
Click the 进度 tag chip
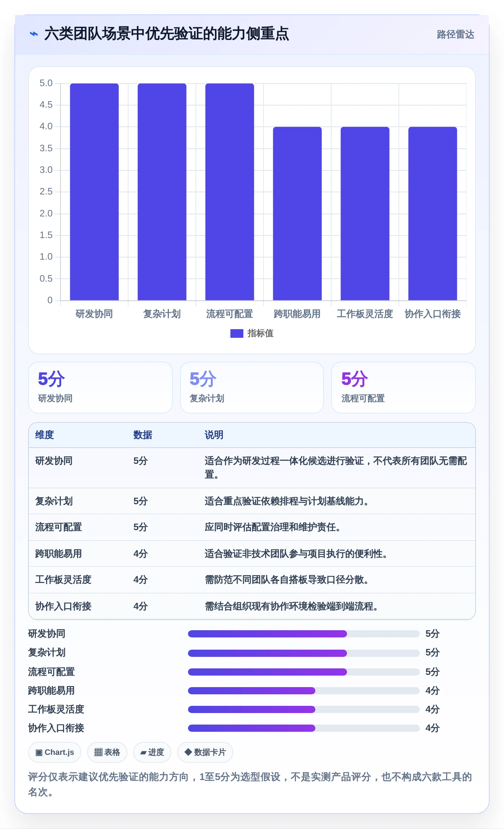click(x=152, y=752)
